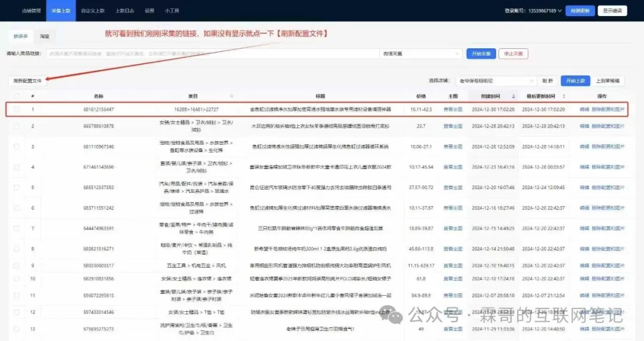Screen dimensions: 644x341
Task: Select the 淘宝 platform tab
Action: (x=44, y=36)
